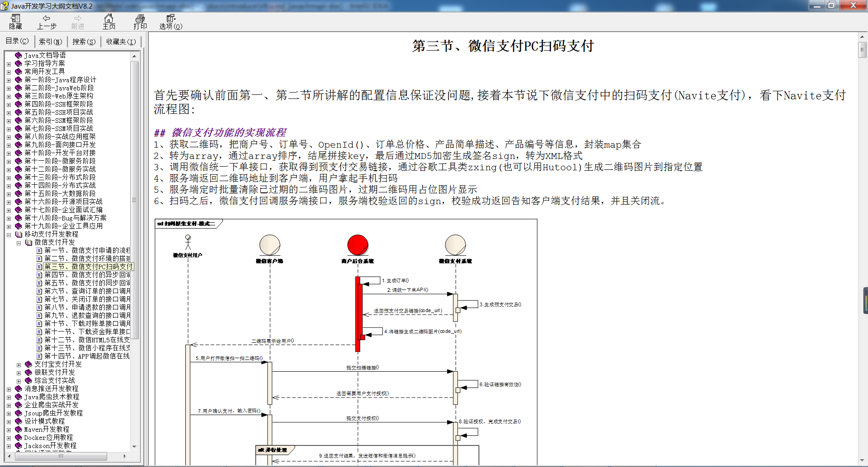Click the book icon beside 第十九阶段-企业工具应用

19,226
